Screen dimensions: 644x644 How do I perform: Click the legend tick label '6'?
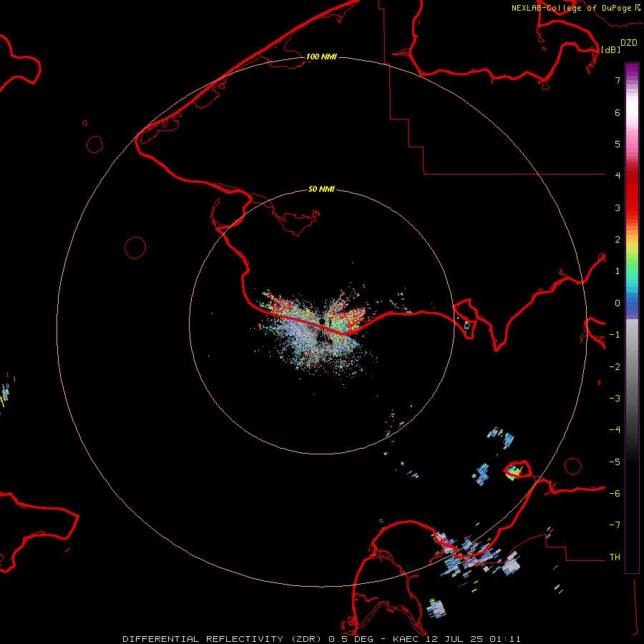618,112
